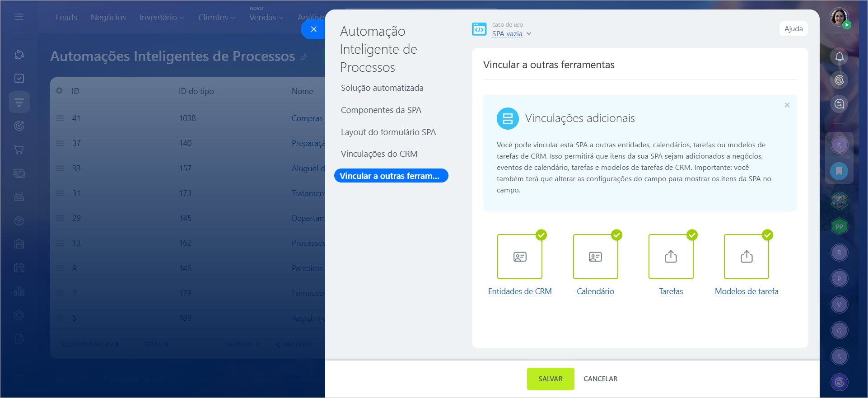The image size is (868, 398).
Task: Toggle the Entidades de CRM tile
Action: click(519, 257)
